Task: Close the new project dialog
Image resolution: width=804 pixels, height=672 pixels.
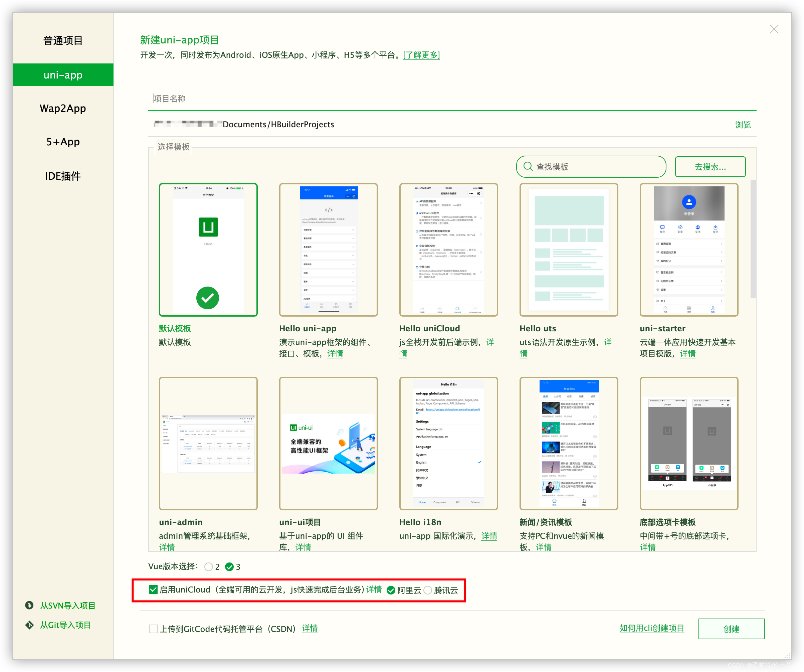Action: [x=774, y=29]
